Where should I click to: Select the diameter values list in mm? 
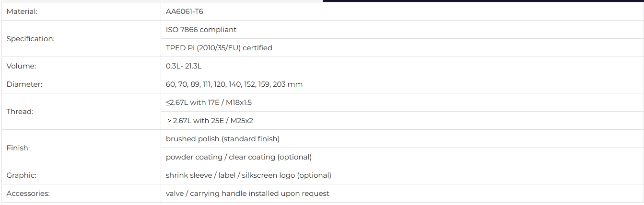pos(234,84)
